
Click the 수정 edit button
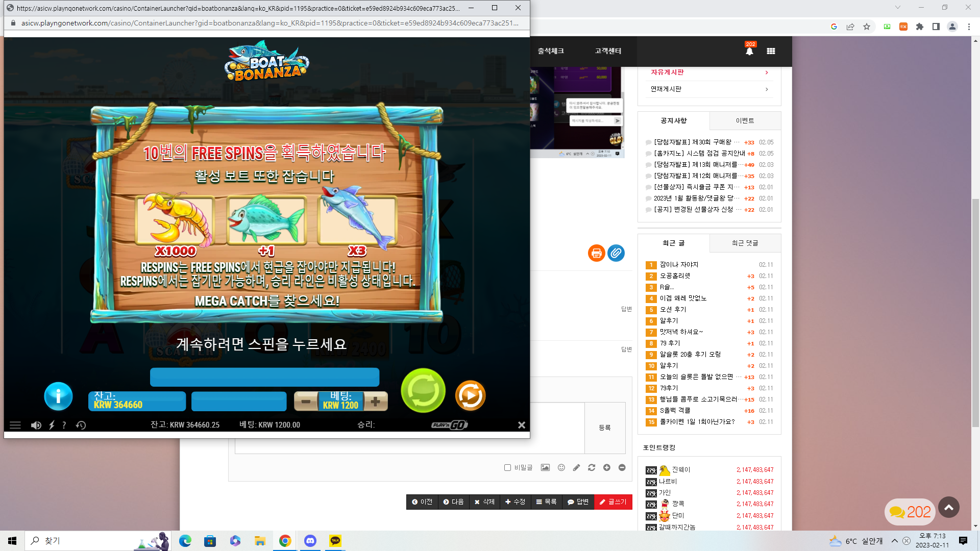[515, 502]
